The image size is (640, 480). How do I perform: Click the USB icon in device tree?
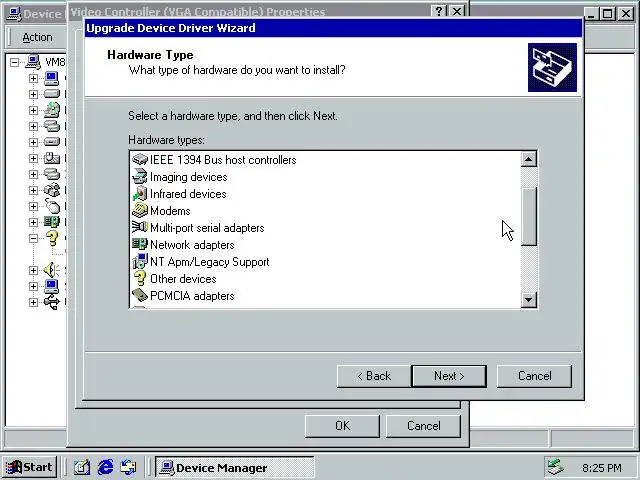coord(51,302)
